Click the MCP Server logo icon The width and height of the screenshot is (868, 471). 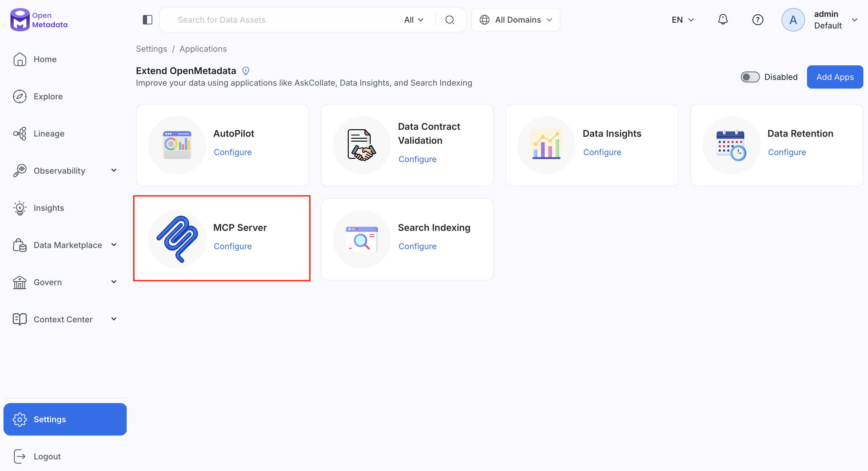[177, 239]
